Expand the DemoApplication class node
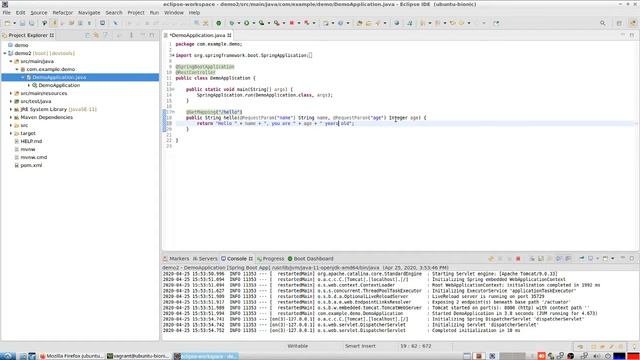 [29, 85]
